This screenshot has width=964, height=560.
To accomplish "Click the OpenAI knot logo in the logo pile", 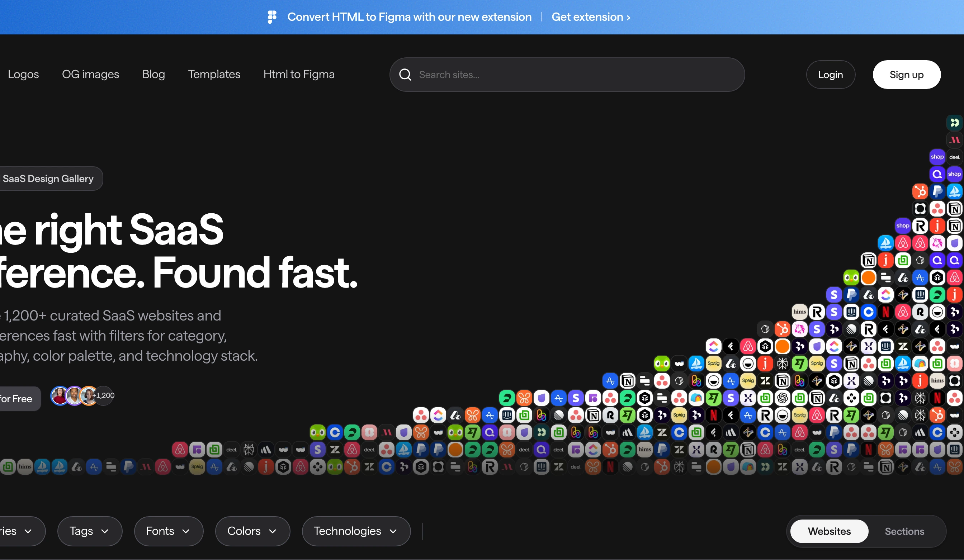I will [782, 398].
